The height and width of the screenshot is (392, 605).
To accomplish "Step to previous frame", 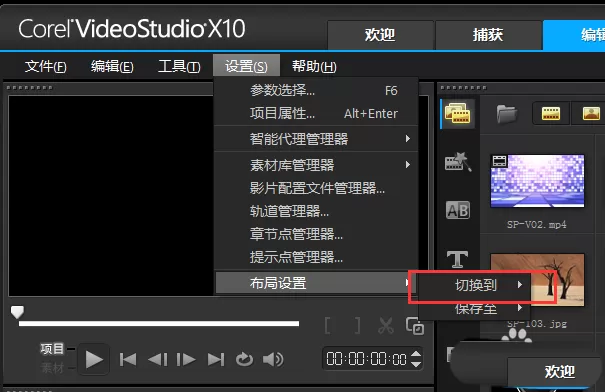I will pyautogui.click(x=157, y=360).
